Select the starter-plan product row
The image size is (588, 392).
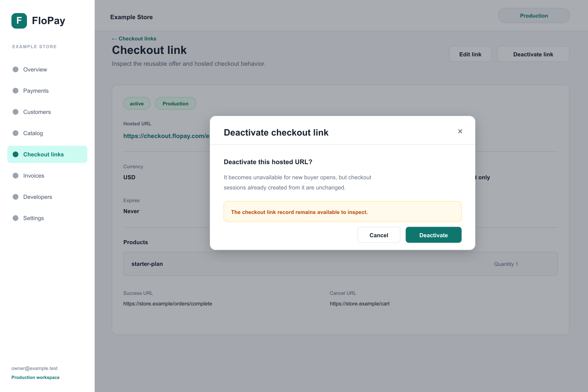coord(341,264)
